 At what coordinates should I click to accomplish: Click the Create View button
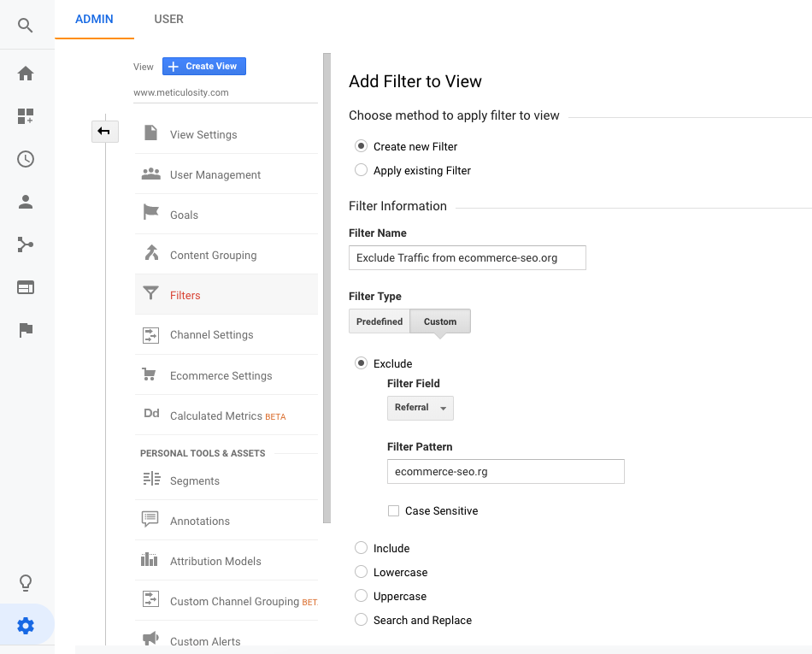click(x=203, y=66)
